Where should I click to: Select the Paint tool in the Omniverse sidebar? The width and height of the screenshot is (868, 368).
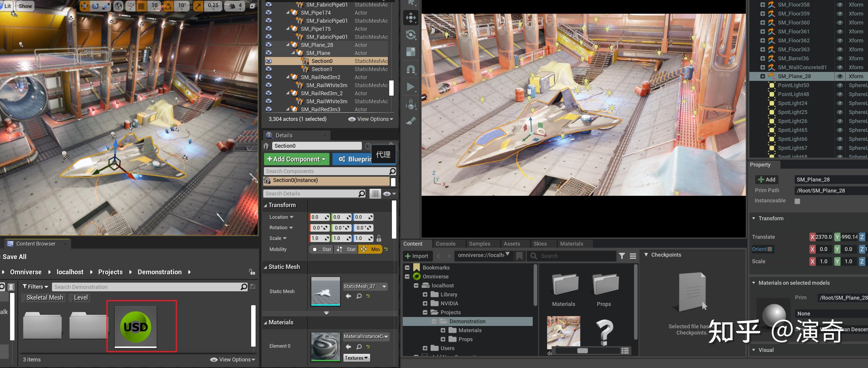click(x=411, y=121)
